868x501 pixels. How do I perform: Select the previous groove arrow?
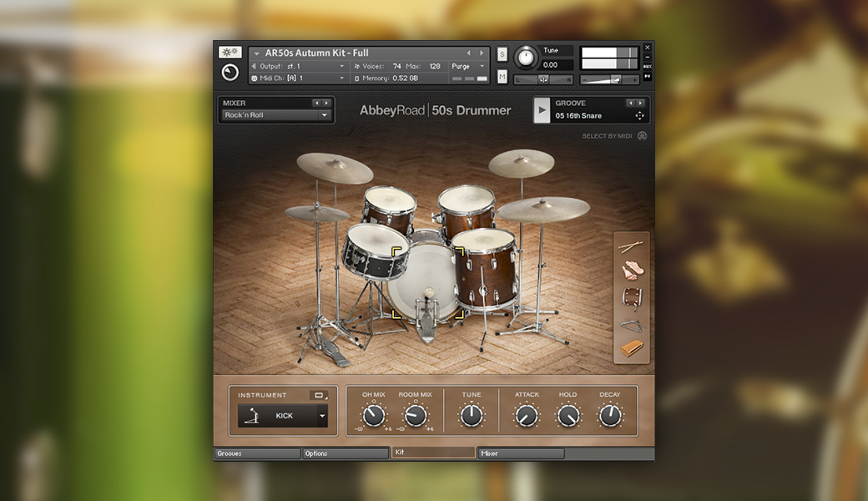point(630,103)
